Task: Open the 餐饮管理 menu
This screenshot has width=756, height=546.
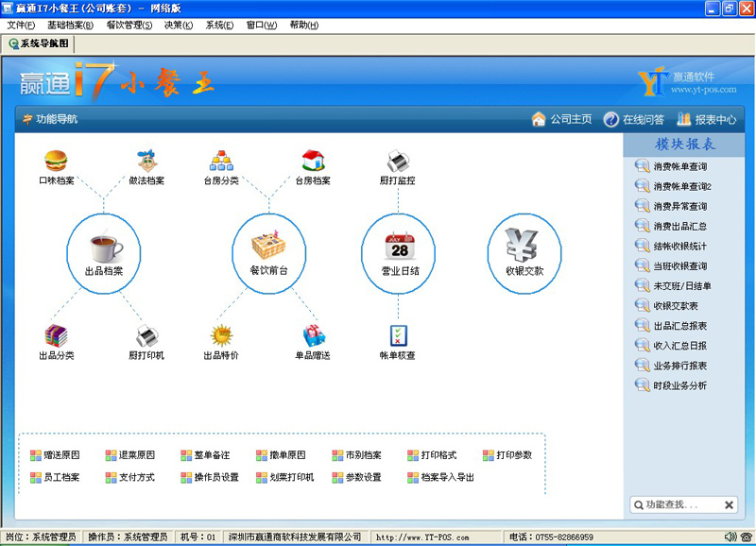Action: coord(129,25)
